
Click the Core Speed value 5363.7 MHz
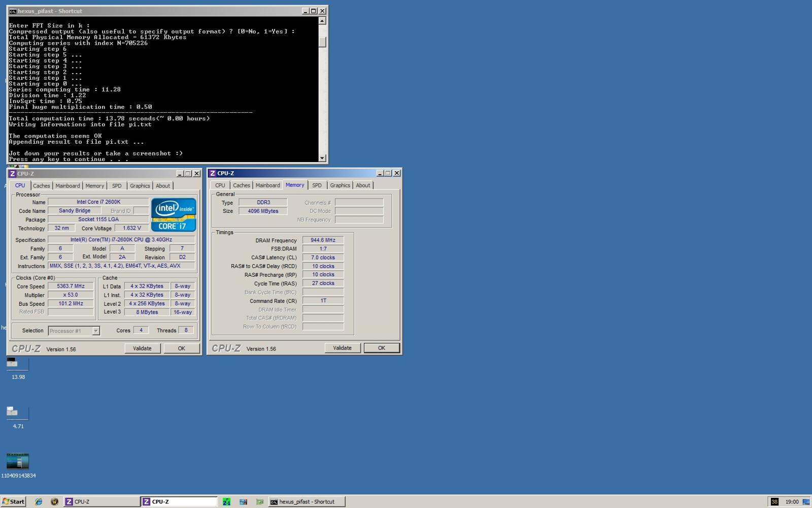point(71,286)
